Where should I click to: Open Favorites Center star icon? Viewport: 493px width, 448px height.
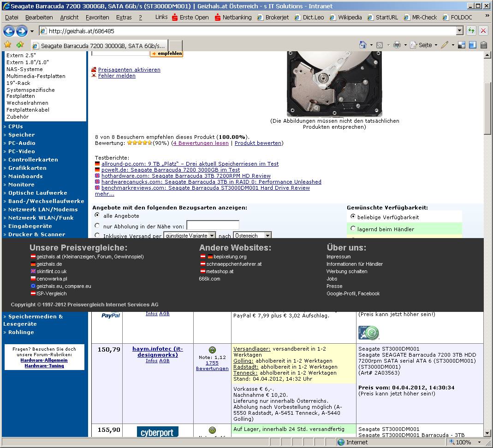[x=7, y=45]
